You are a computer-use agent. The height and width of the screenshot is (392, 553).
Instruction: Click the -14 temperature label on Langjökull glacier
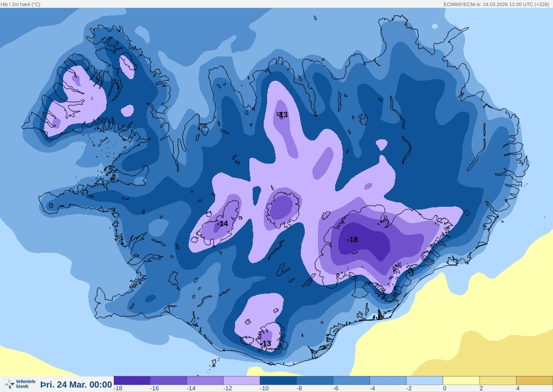222,223
